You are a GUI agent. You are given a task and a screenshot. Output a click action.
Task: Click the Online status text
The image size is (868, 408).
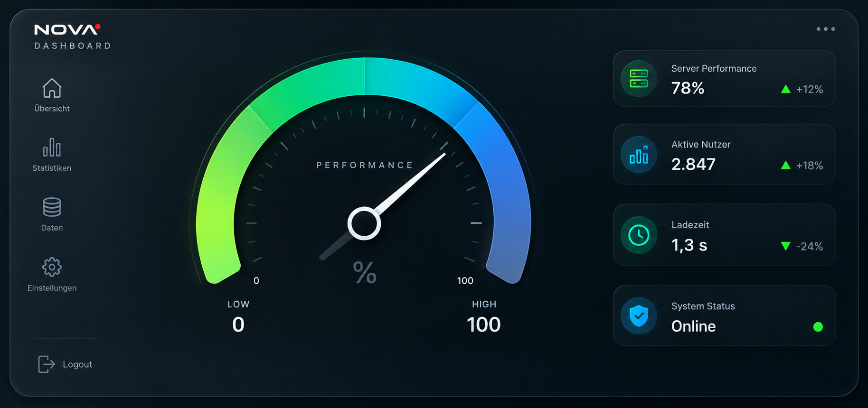coord(693,326)
